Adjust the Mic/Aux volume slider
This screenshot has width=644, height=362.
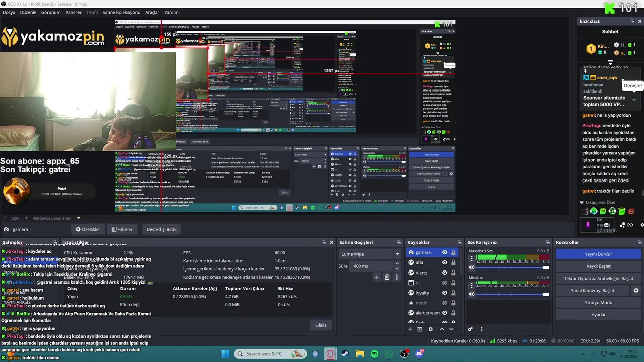click(x=513, y=294)
